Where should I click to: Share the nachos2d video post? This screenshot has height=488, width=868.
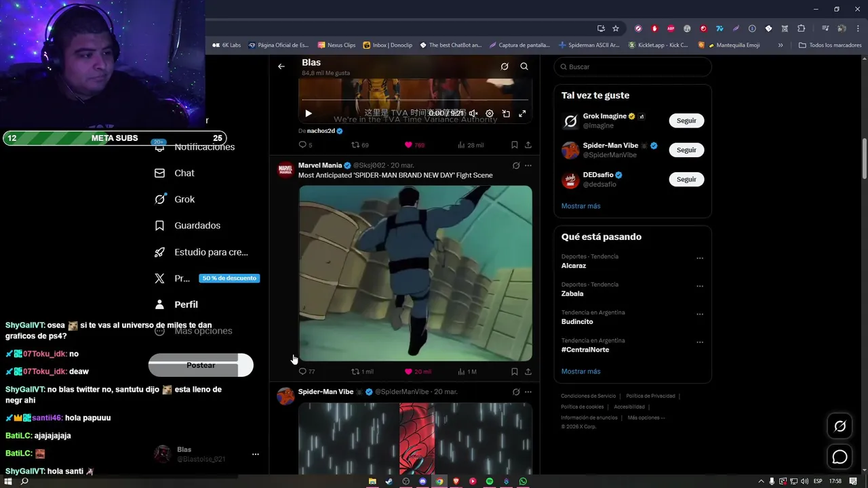click(528, 145)
